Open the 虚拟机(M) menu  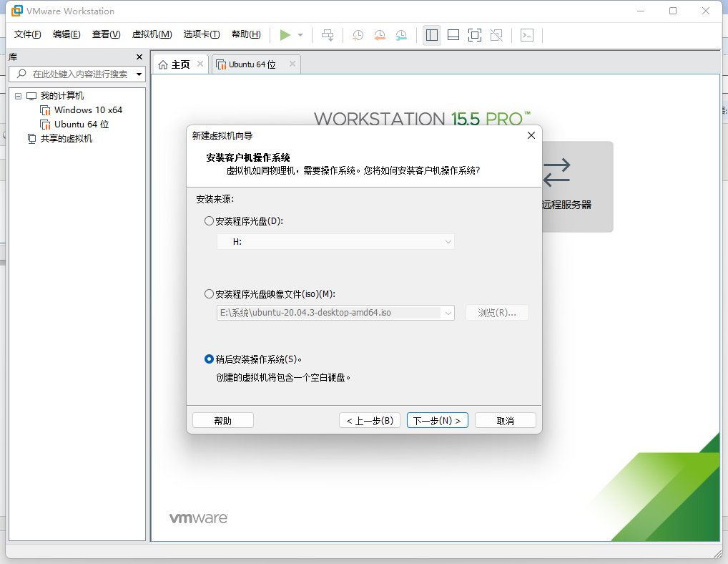pyautogui.click(x=152, y=34)
